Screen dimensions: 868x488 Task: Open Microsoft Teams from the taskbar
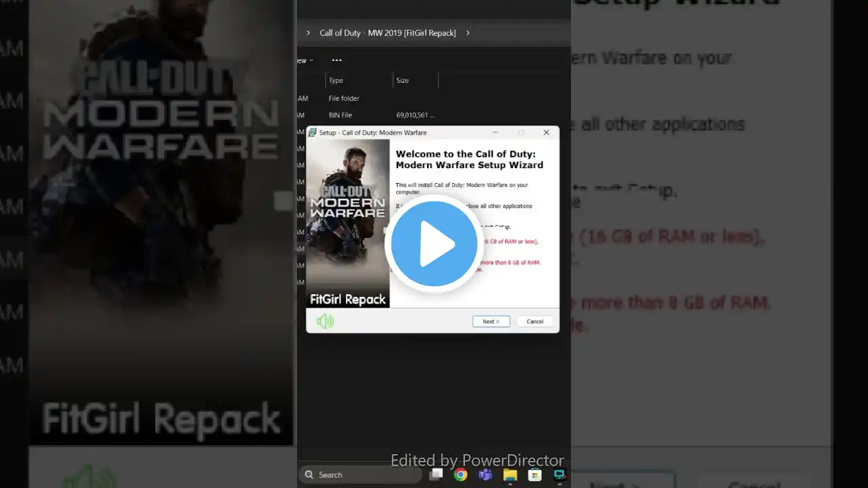(x=485, y=475)
